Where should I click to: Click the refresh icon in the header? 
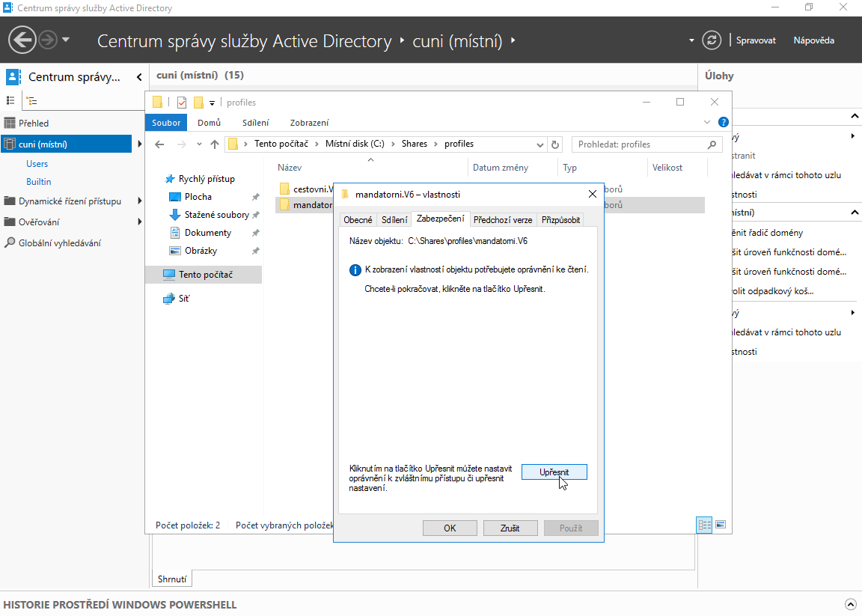[712, 40]
